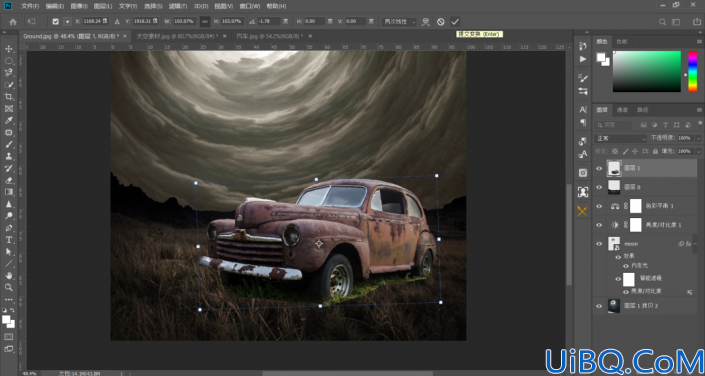This screenshot has width=705, height=376.
Task: Hide the moon layer with its eye icon
Action: pyautogui.click(x=599, y=244)
